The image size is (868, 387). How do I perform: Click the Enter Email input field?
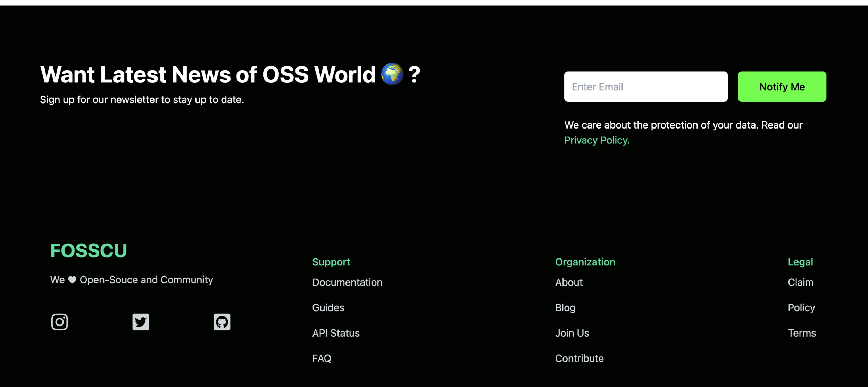(x=645, y=87)
